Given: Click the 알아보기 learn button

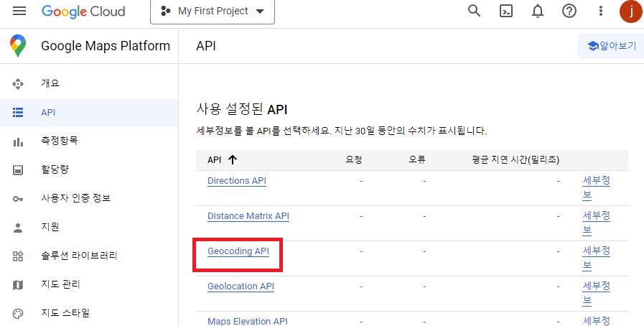Looking at the screenshot, I should pos(611,46).
